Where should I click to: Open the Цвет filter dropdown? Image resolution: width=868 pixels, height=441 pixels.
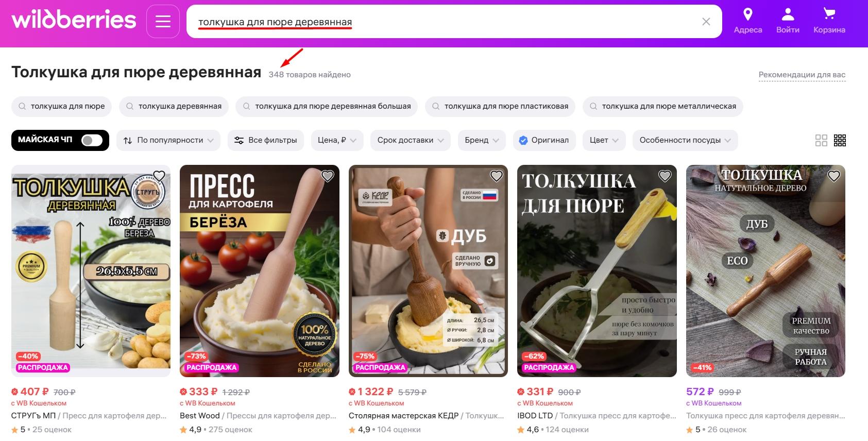[604, 140]
